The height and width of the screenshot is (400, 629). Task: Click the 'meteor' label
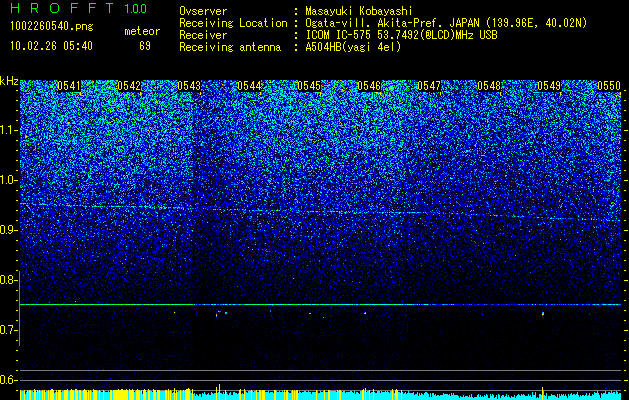click(x=142, y=31)
